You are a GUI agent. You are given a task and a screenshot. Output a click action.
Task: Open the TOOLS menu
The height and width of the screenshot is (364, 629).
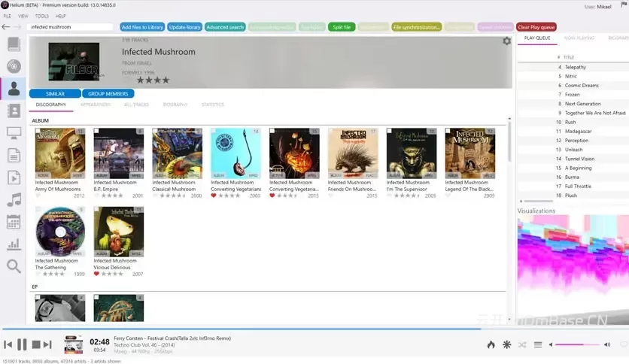[41, 16]
